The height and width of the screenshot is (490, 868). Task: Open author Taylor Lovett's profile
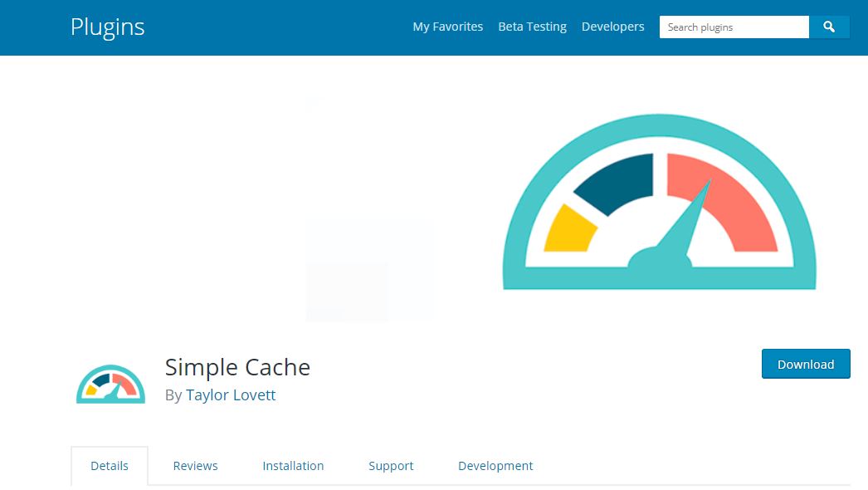coord(231,394)
